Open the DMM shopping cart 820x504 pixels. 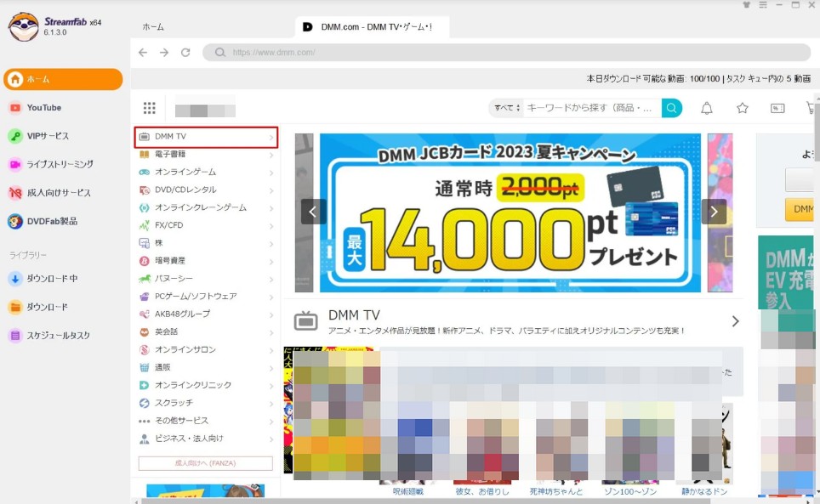click(x=811, y=108)
